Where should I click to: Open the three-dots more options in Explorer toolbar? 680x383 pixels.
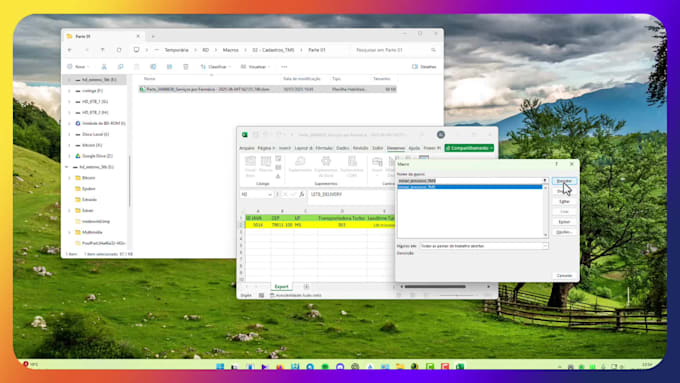284,67
